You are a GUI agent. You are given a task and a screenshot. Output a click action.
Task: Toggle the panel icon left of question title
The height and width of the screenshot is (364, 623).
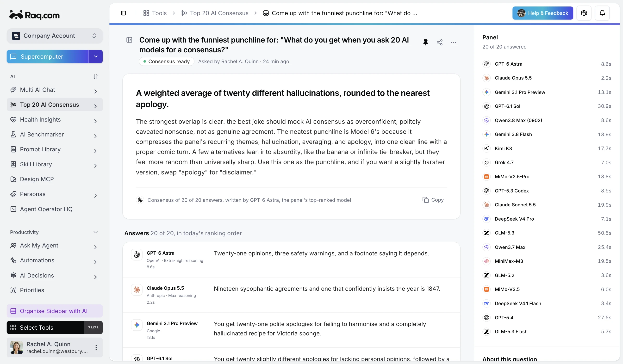pyautogui.click(x=129, y=40)
